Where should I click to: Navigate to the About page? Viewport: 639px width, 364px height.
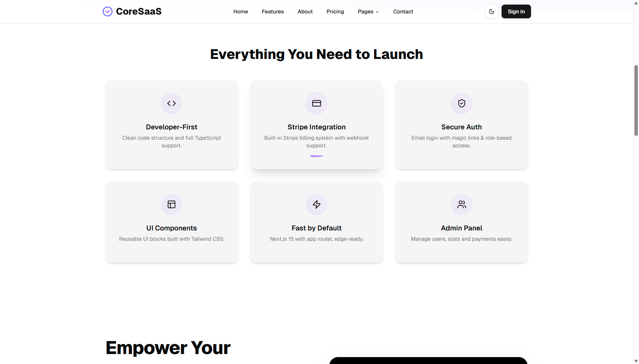tap(305, 11)
